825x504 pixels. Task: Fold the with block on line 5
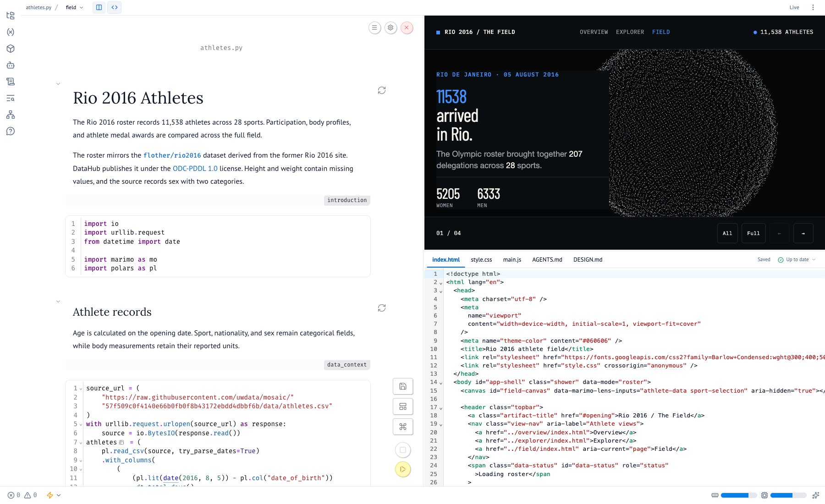click(81, 425)
